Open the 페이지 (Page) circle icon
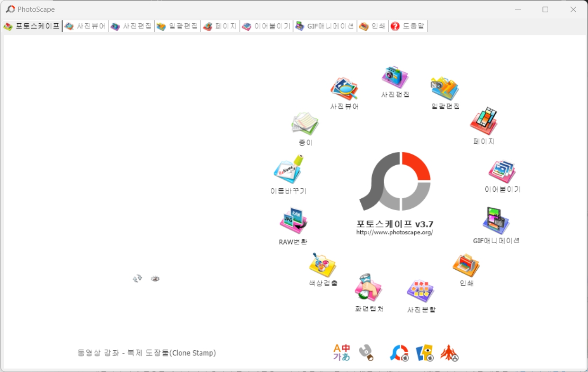This screenshot has height=372, width=588. [483, 126]
